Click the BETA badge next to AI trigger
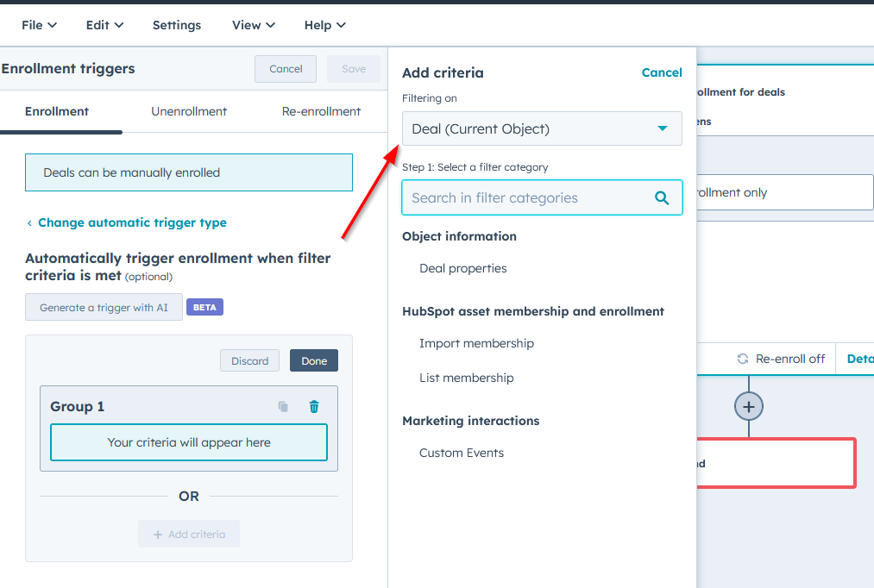The width and height of the screenshot is (874, 588). tap(204, 306)
